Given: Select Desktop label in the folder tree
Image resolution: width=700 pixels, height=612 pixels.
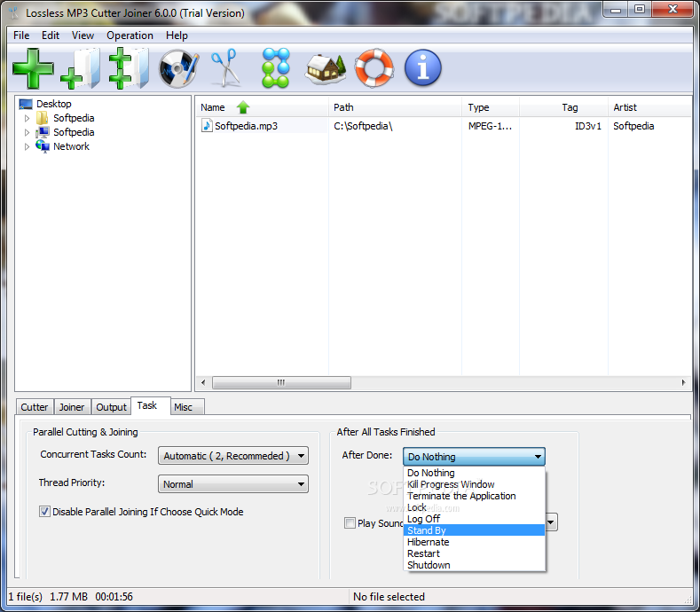Looking at the screenshot, I should [x=54, y=104].
